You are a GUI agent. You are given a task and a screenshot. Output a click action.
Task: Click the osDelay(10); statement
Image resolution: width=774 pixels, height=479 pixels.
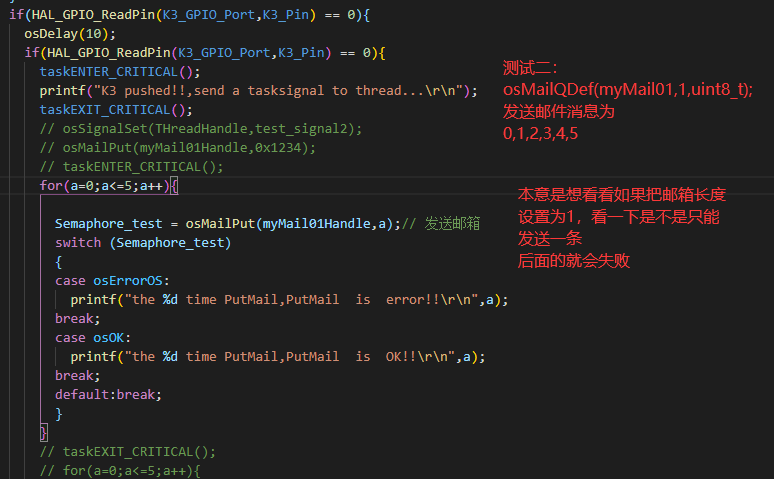[x=70, y=34]
